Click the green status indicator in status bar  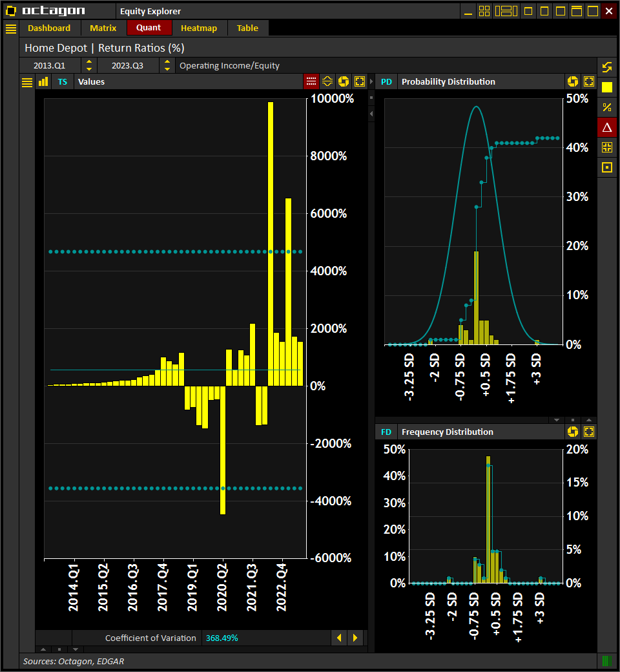click(x=606, y=661)
